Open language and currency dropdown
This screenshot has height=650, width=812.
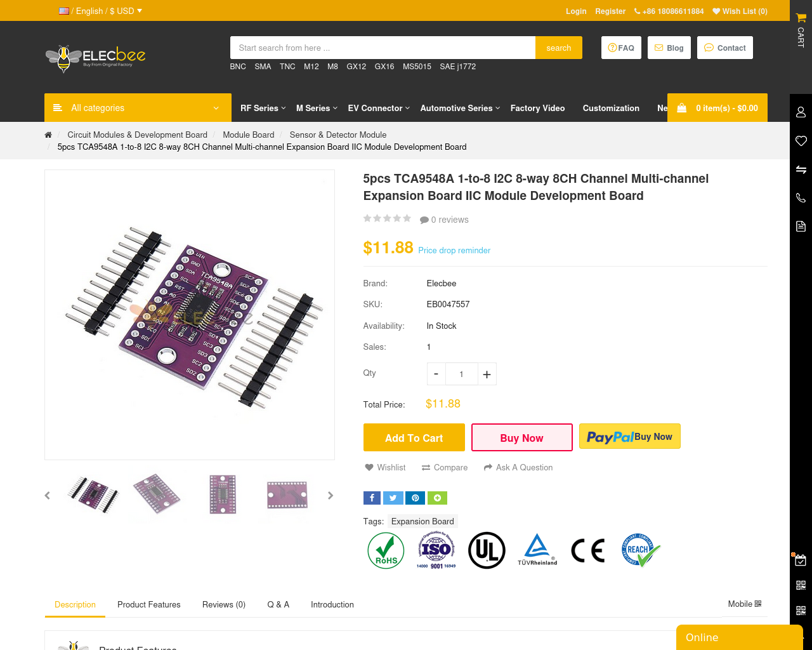click(x=100, y=11)
